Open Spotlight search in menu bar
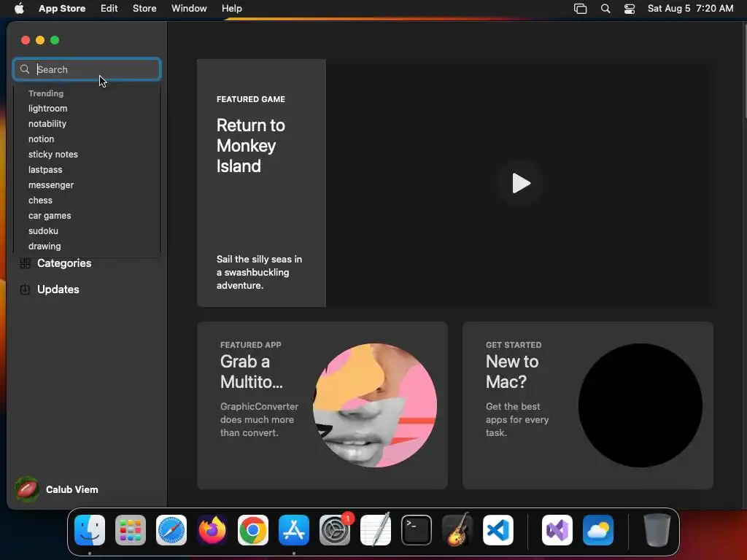Image resolution: width=747 pixels, height=560 pixels. point(605,9)
